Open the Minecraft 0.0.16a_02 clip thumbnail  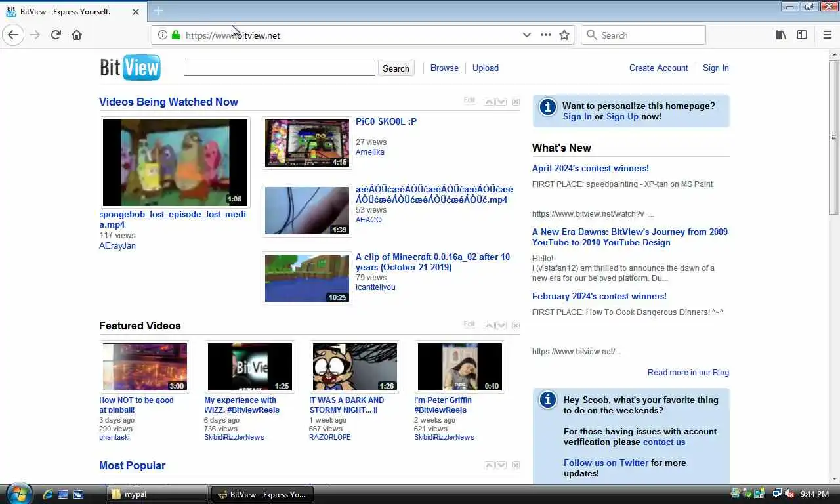point(307,278)
